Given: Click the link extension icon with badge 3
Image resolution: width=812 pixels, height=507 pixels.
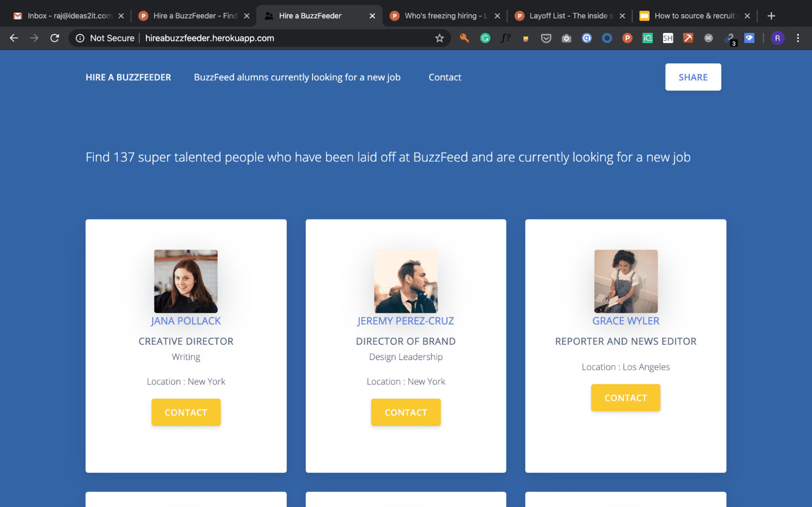Looking at the screenshot, I should click(729, 38).
